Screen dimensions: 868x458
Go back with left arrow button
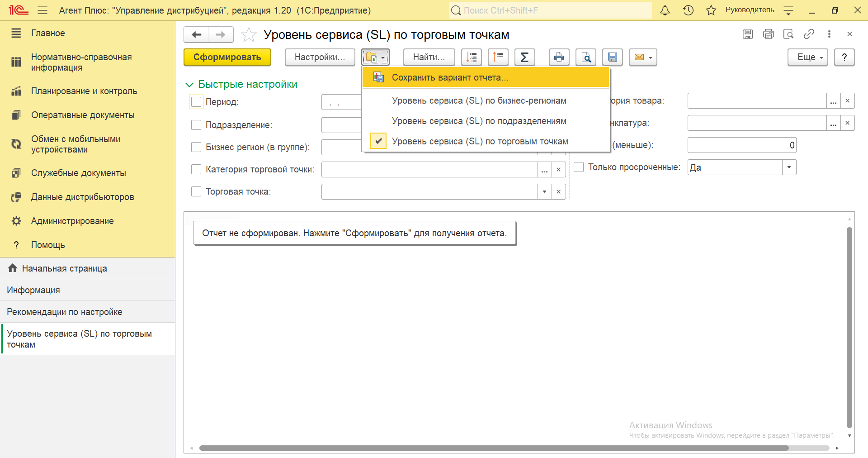pyautogui.click(x=196, y=35)
